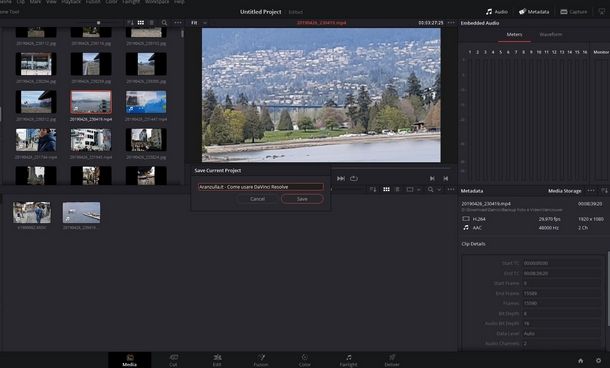Switch to Waveform tab in Embedded Audio
610x368 pixels.
click(550, 35)
